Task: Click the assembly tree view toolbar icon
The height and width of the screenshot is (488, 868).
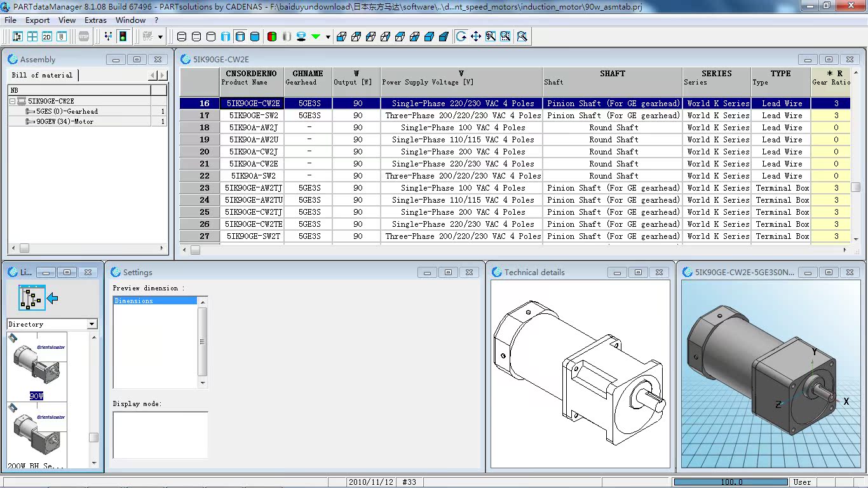Action: pos(17,37)
